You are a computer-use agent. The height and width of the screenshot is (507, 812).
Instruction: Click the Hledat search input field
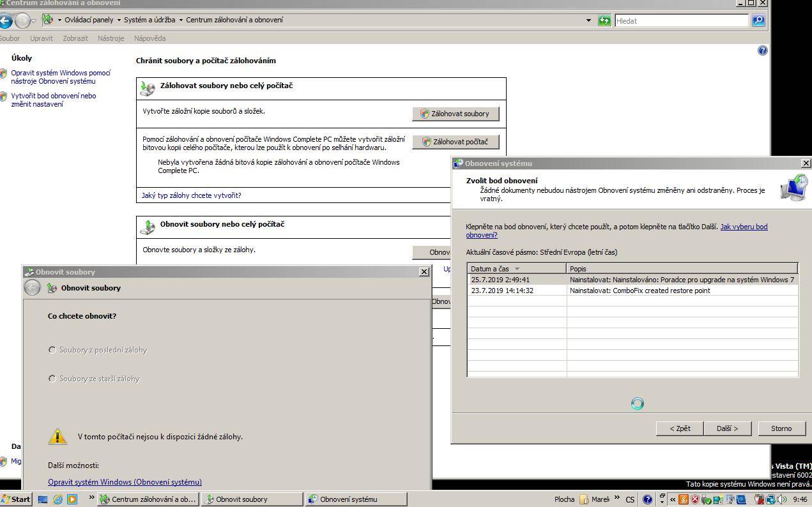pyautogui.click(x=681, y=20)
